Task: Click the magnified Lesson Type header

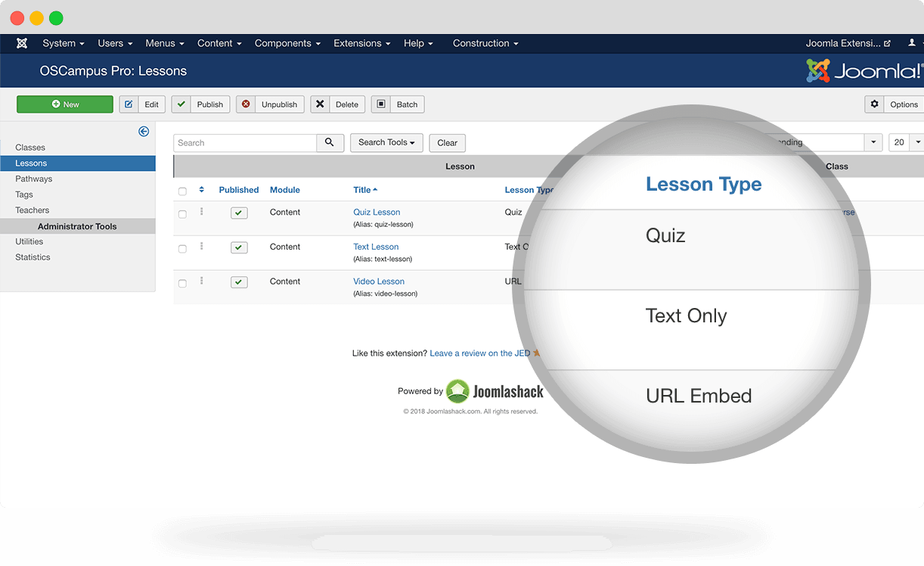Action: click(704, 185)
